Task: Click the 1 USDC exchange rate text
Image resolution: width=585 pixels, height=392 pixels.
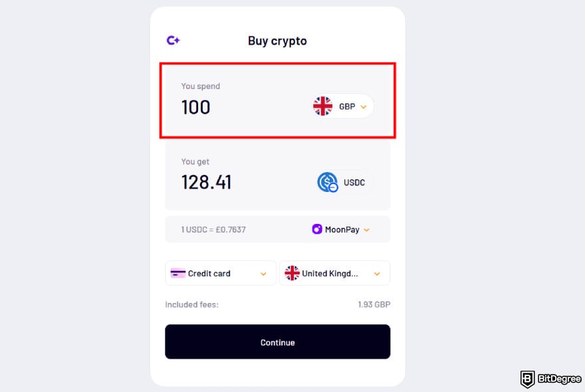Action: (x=213, y=229)
